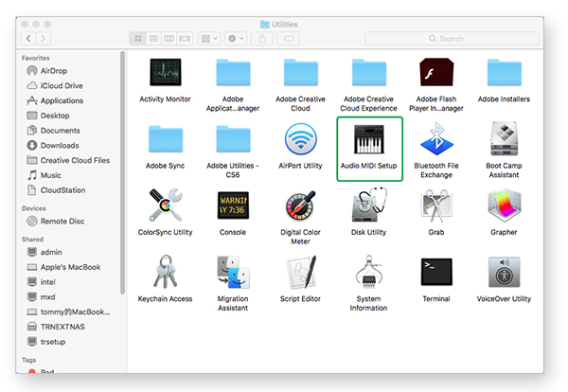This screenshot has height=392, width=568.
Task: Click the Favorites section header
Action: pos(36,58)
